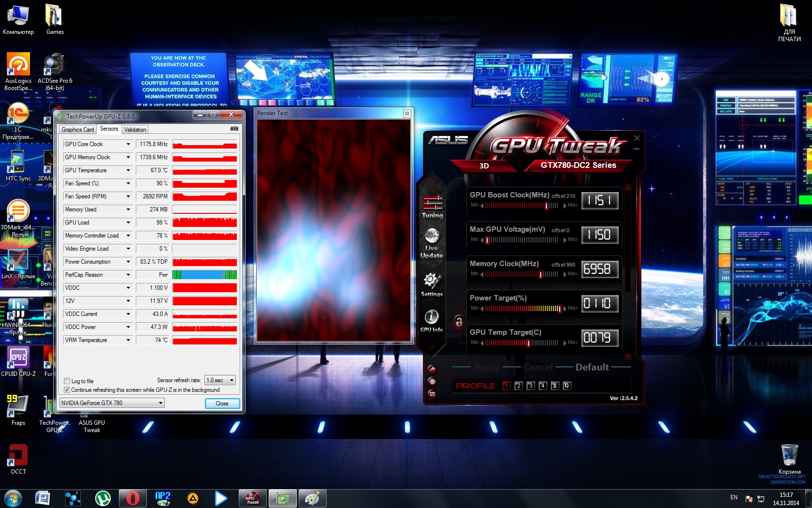Image resolution: width=812 pixels, height=508 pixels.
Task: Open the NVIDIA GeForce GTX 780 selector
Action: pos(112,403)
